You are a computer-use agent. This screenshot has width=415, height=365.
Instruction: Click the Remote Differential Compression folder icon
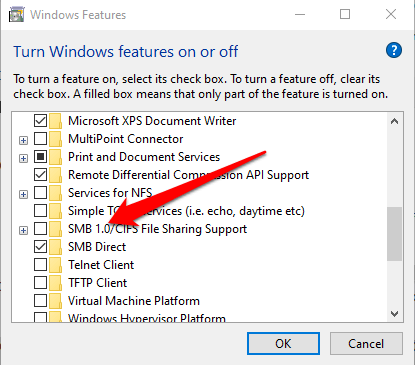click(x=55, y=175)
